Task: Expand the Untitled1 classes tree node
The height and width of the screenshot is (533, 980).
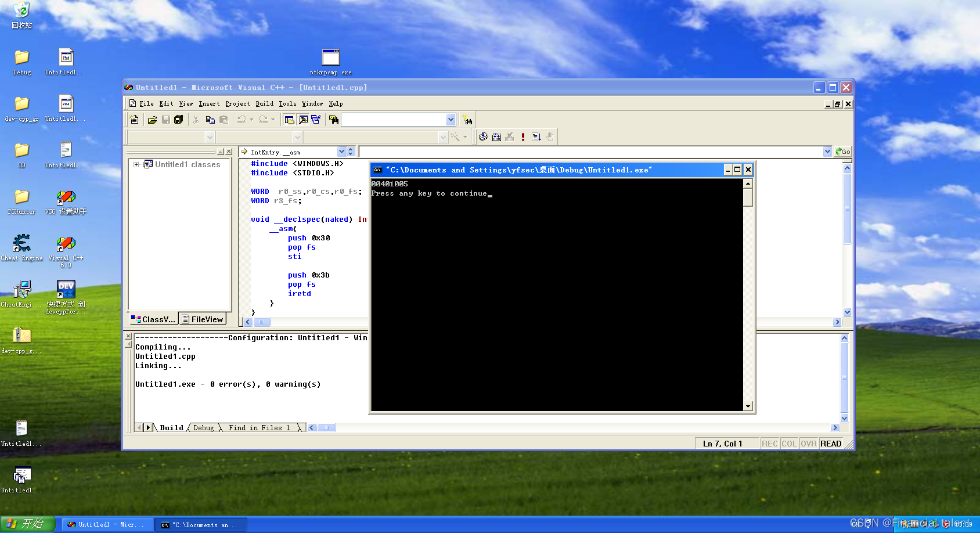Action: click(136, 164)
